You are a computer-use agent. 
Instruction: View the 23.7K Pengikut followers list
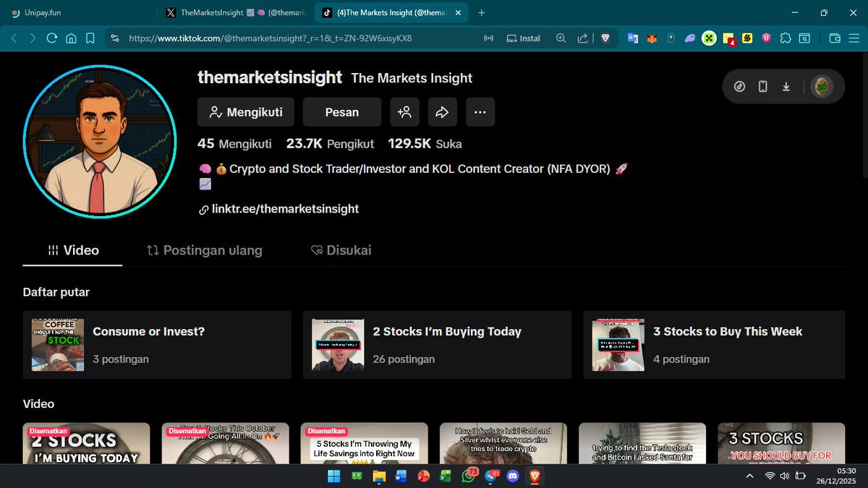point(330,144)
